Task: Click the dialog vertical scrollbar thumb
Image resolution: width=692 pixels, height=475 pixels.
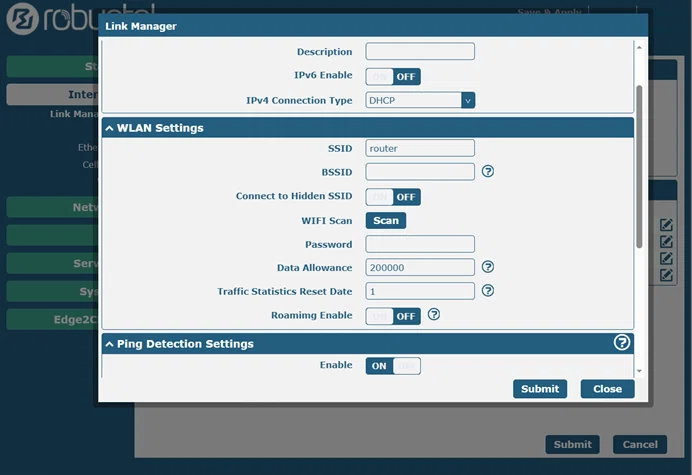Action: click(x=639, y=166)
